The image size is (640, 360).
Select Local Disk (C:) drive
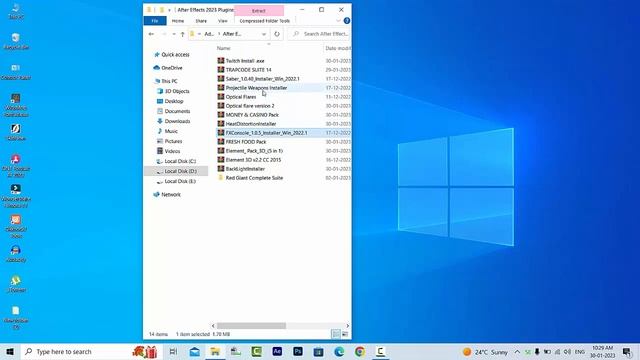(x=180, y=161)
